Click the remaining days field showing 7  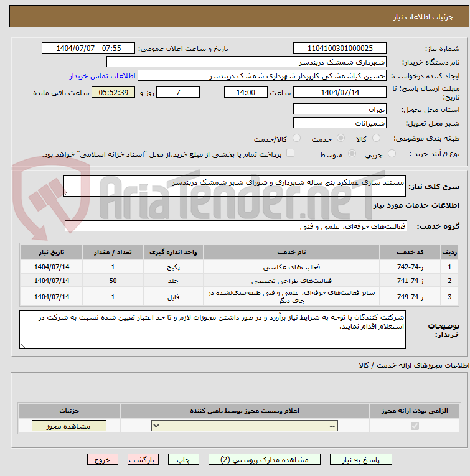[178, 92]
